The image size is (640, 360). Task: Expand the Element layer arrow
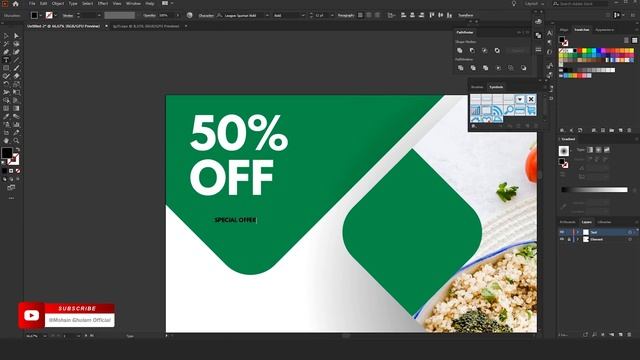click(x=578, y=240)
